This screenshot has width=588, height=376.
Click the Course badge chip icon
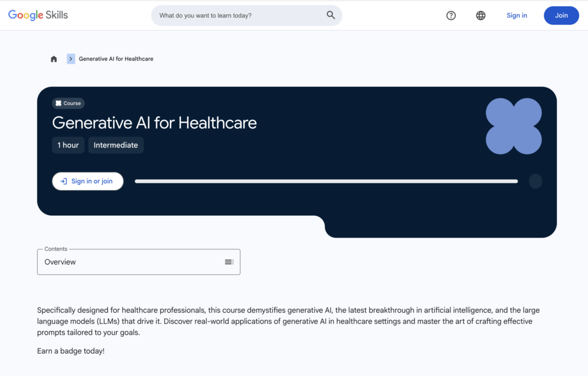click(59, 103)
